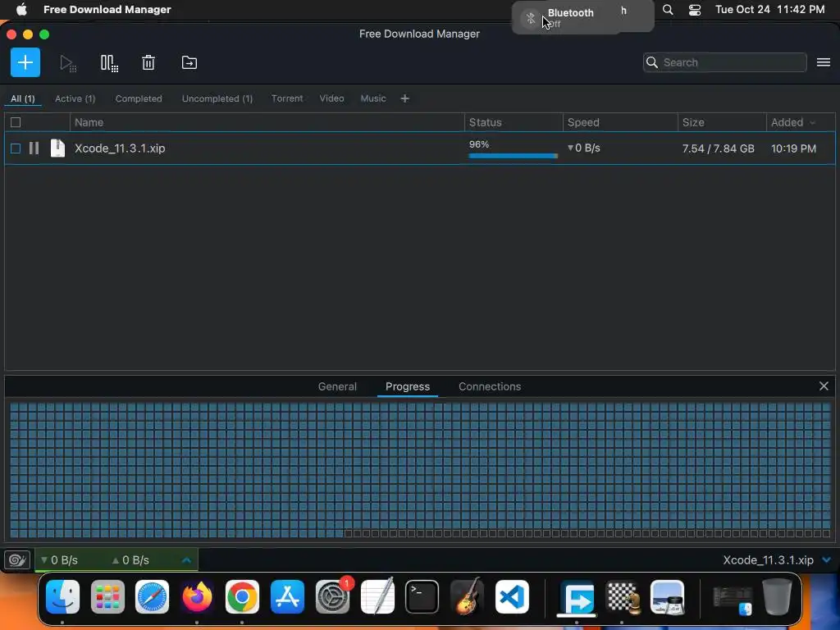Select the Music filter tab
840x630 pixels.
click(373, 98)
